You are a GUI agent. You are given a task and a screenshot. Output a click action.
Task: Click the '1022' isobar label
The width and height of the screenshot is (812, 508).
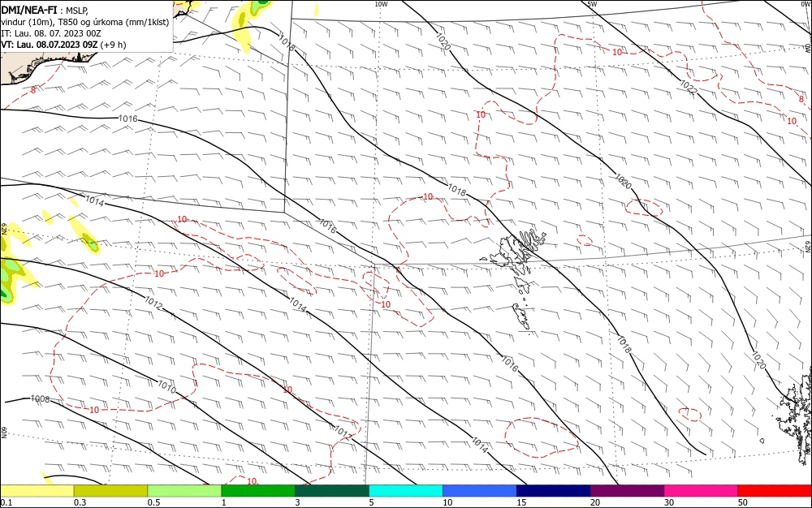pyautogui.click(x=689, y=88)
